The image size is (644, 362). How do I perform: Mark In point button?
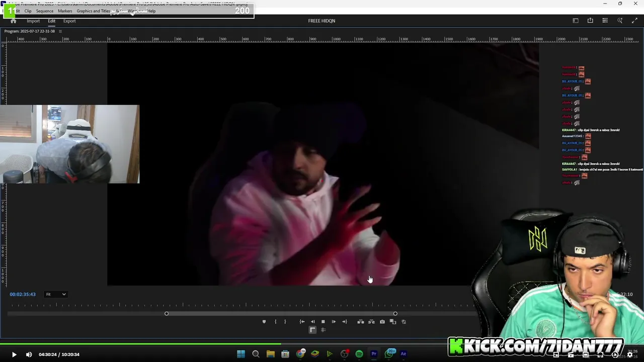tap(275, 322)
